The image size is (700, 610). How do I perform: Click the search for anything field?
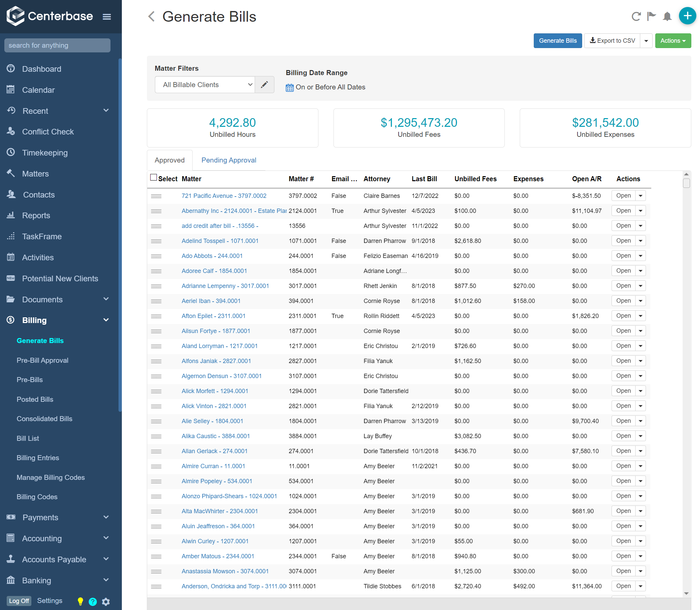tap(57, 45)
